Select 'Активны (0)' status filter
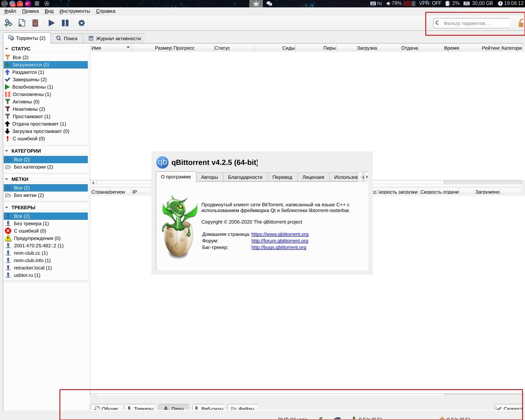 click(46, 102)
